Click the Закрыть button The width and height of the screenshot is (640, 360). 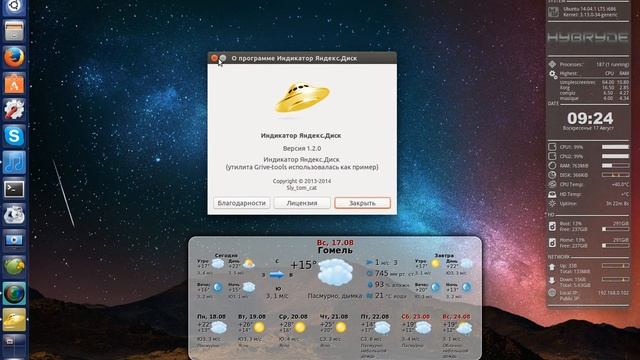pyautogui.click(x=362, y=203)
